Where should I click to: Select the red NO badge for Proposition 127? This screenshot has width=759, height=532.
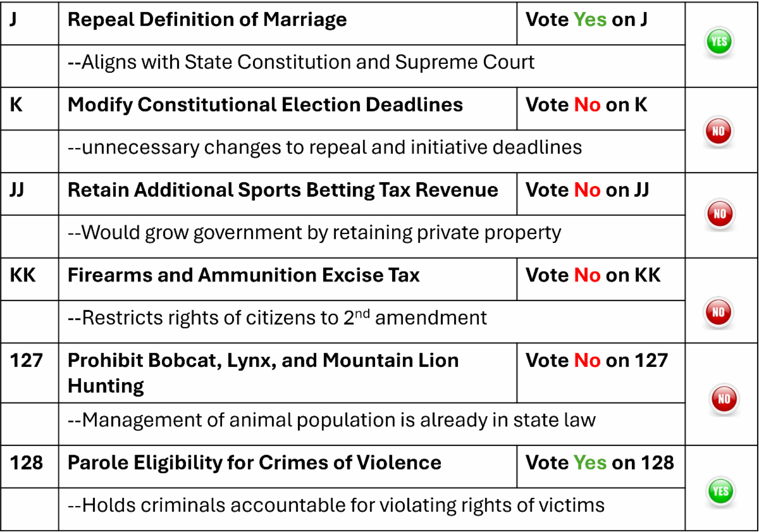[x=724, y=399]
